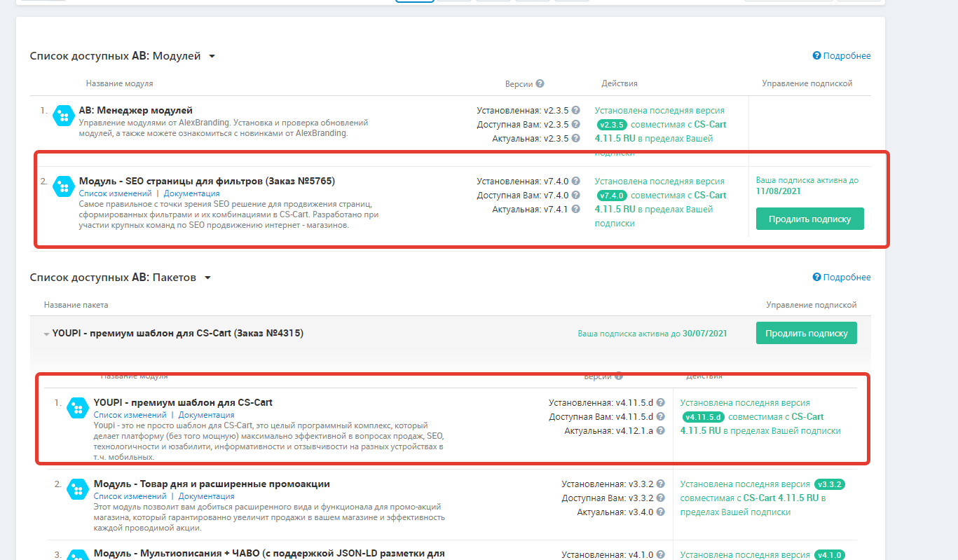This screenshot has height=560, width=958.
Task: Expand Список доступных AB: Пакетов dropdown
Action: pos(207,278)
